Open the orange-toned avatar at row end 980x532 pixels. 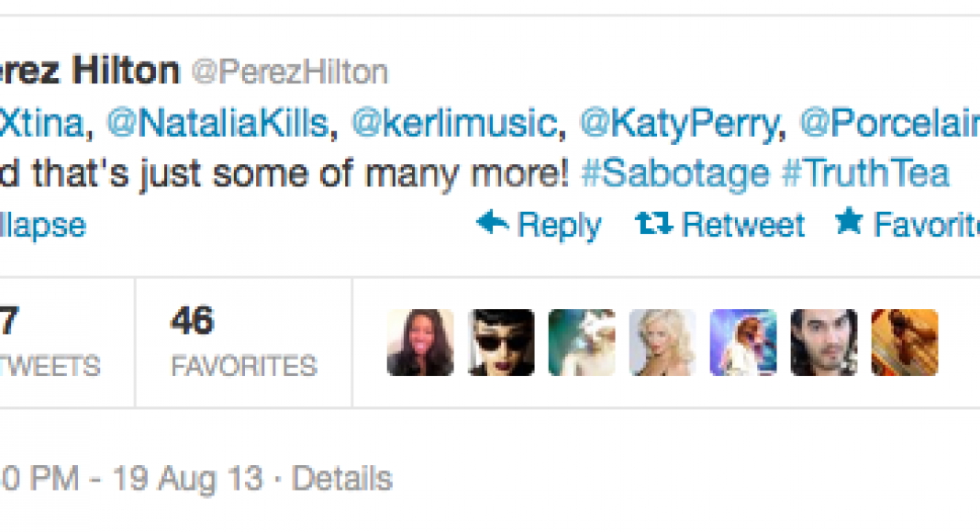click(904, 342)
